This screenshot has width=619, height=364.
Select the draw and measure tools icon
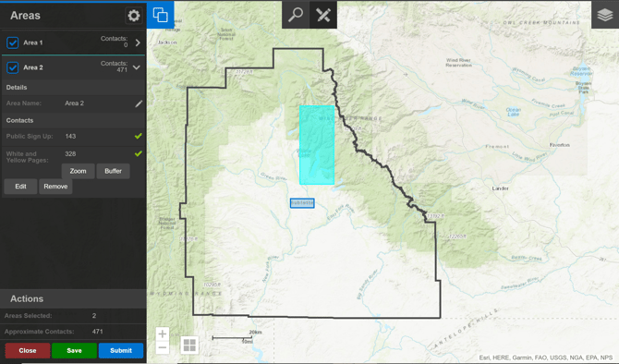tap(323, 15)
